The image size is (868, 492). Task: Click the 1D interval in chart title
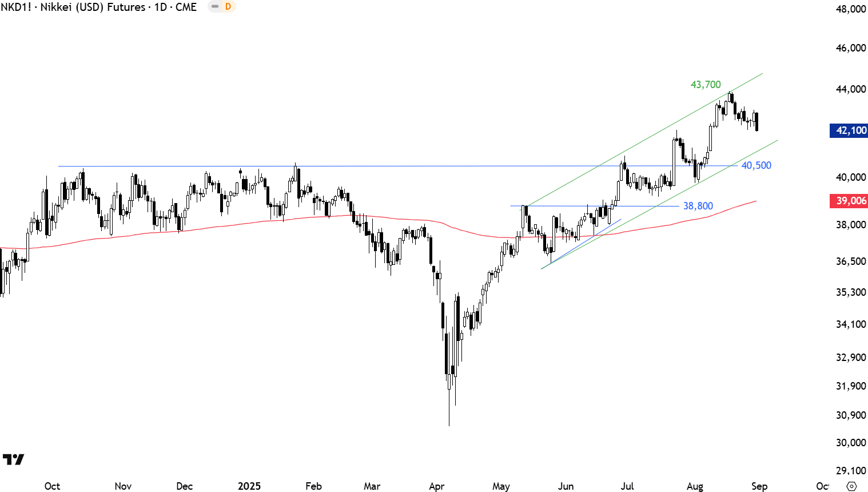tap(160, 7)
